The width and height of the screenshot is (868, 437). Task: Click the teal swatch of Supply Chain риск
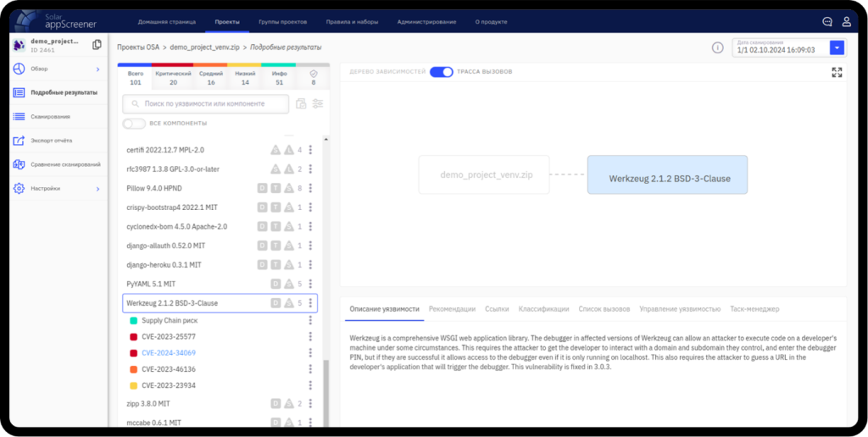(133, 320)
